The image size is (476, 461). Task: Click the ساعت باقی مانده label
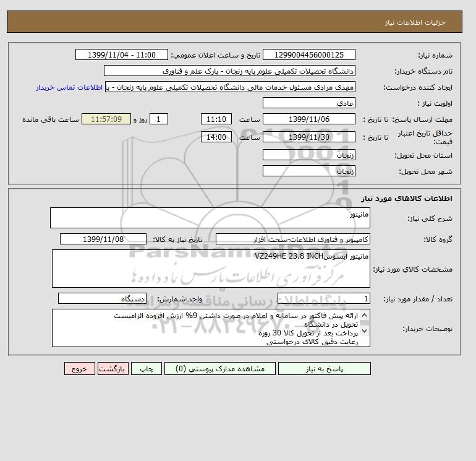point(51,119)
